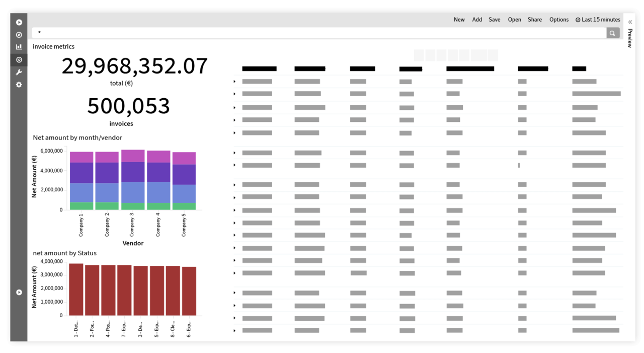The width and height of the screenshot is (644, 353).
Task: Open the Share menu
Action: (x=534, y=20)
